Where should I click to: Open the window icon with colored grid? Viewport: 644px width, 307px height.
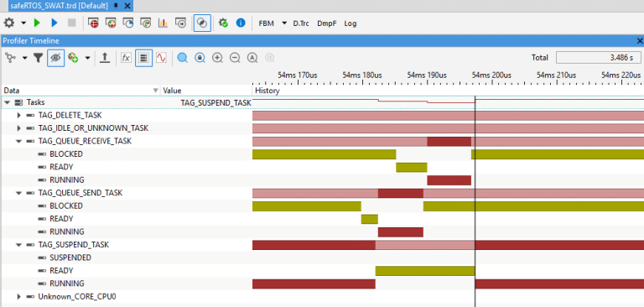click(x=111, y=23)
